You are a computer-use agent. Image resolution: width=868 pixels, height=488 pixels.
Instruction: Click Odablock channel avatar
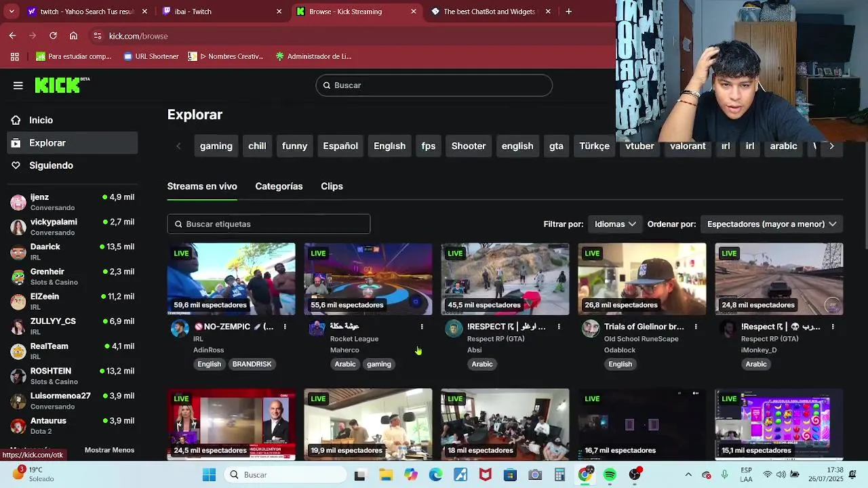[x=591, y=329]
